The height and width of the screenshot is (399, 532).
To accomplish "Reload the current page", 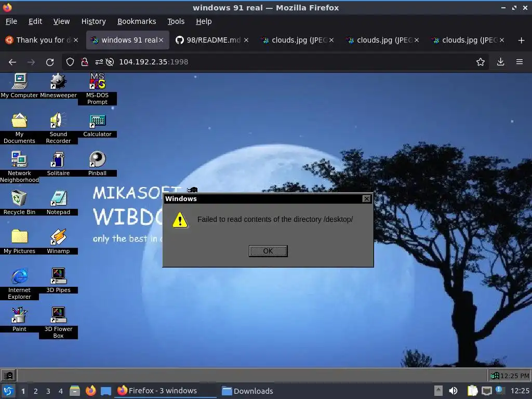I will pos(50,62).
